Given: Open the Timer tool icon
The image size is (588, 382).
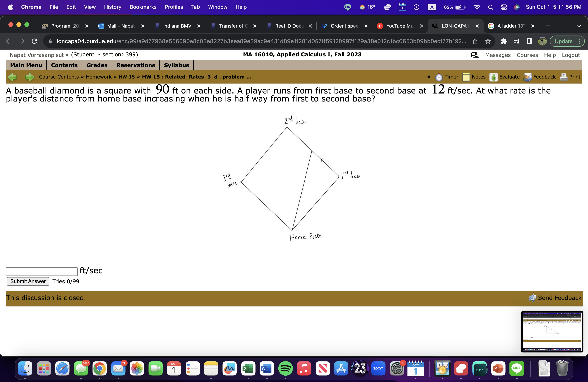Looking at the screenshot, I should tap(439, 77).
